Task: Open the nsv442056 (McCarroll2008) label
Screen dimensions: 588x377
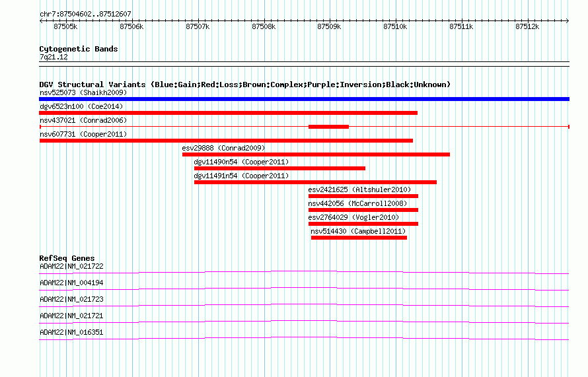Action: tap(357, 203)
